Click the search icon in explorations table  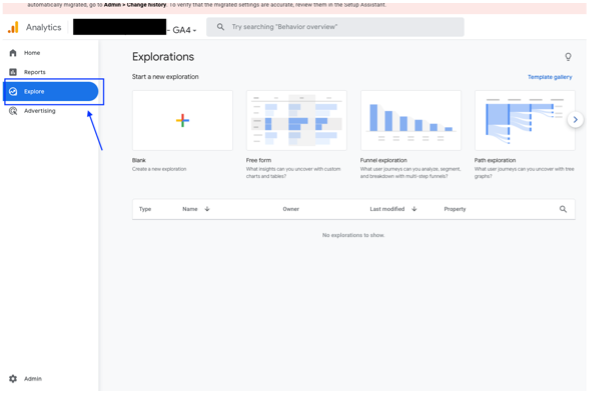[x=563, y=209]
